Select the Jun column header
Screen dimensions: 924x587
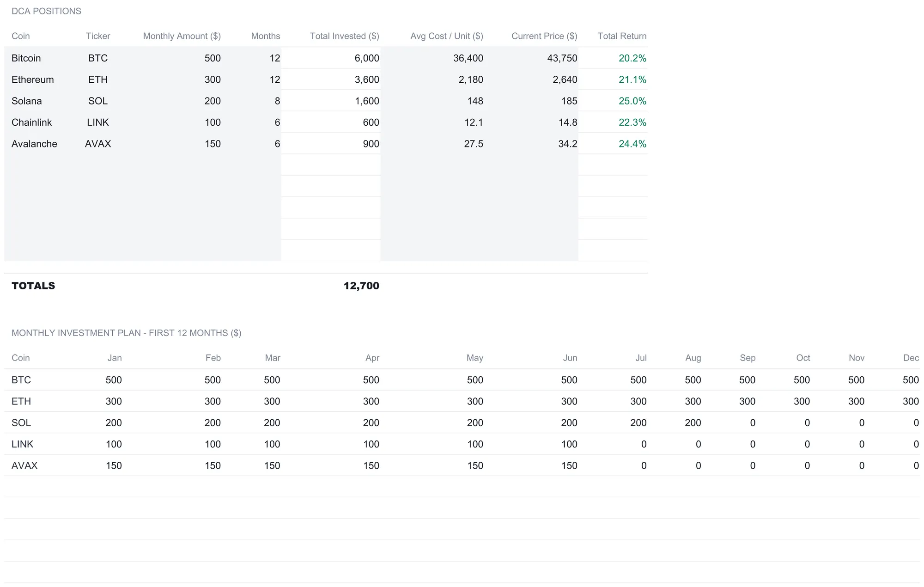pyautogui.click(x=570, y=358)
